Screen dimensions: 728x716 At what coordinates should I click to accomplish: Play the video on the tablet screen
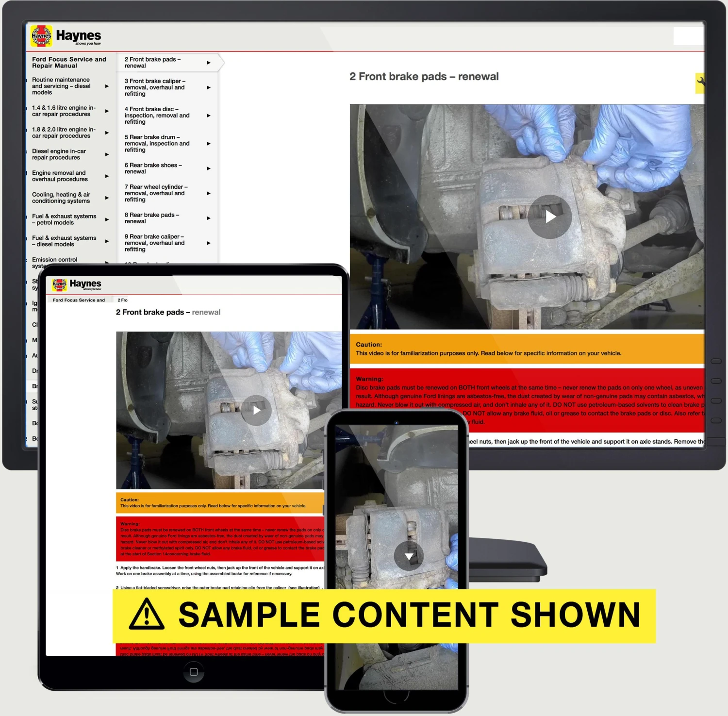256,410
